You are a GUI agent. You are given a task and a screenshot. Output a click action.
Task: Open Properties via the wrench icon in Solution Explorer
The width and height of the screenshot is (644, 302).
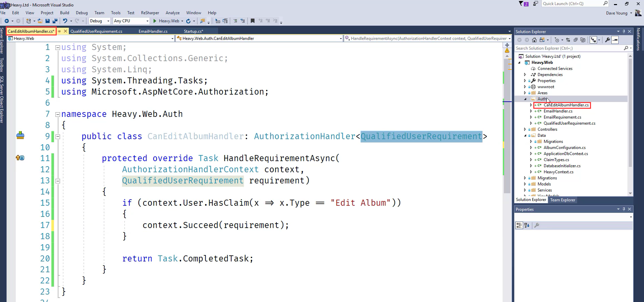pyautogui.click(x=608, y=40)
